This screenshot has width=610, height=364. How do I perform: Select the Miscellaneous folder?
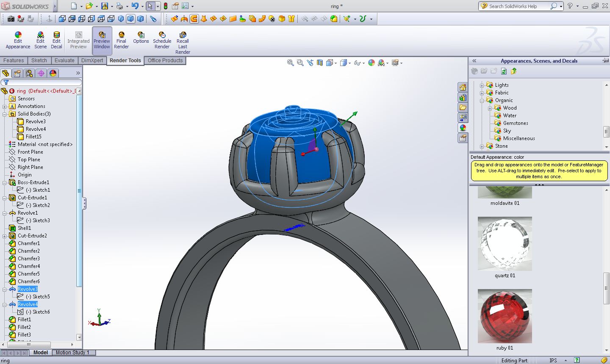tap(519, 138)
